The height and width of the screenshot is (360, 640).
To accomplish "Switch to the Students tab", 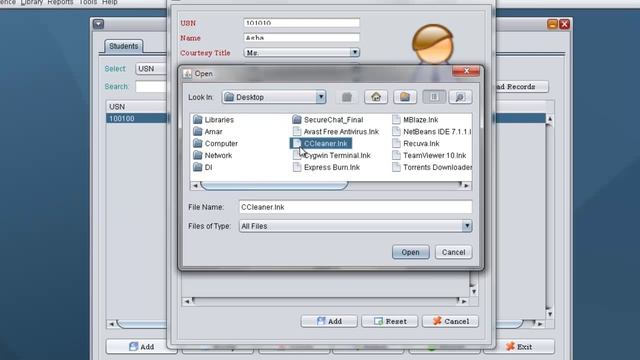I will 124,46.
